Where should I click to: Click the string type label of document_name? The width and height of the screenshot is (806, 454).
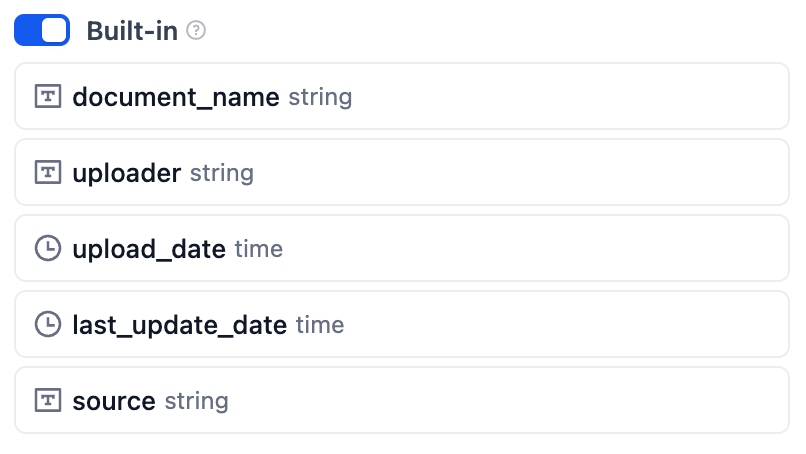point(320,97)
